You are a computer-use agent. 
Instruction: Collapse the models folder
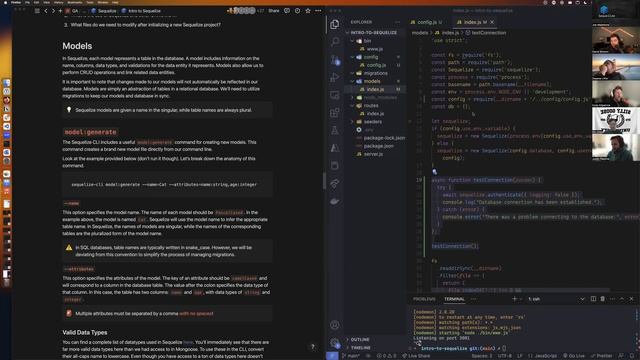(352, 81)
